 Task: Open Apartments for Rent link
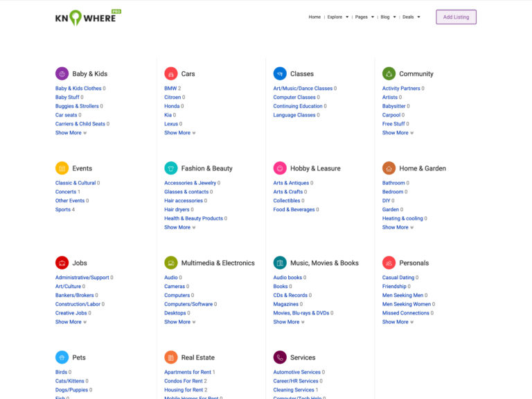click(x=188, y=372)
